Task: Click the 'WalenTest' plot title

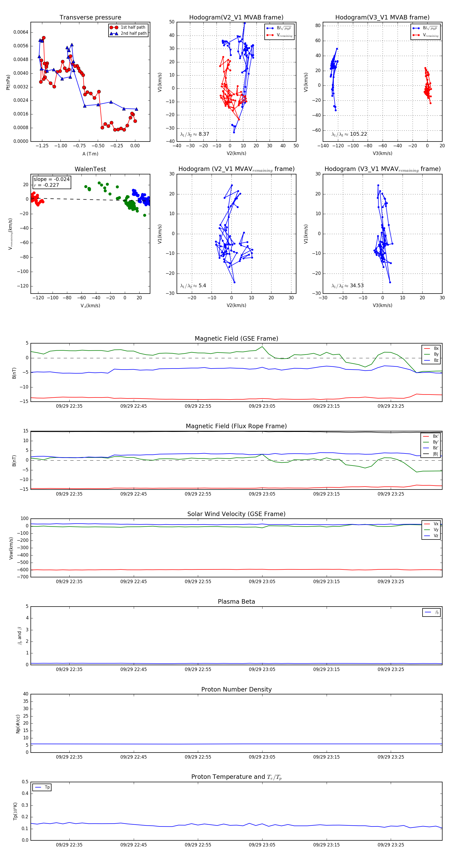Action: (x=90, y=169)
